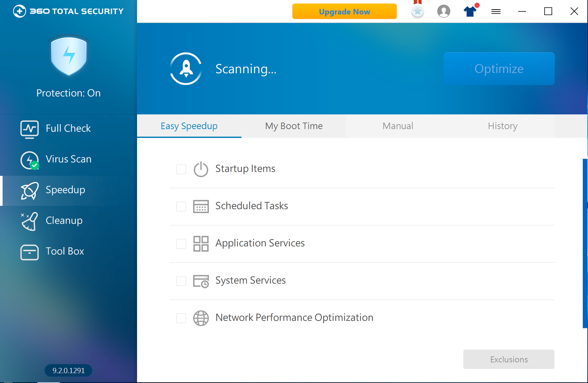Open the user account profile icon
The height and width of the screenshot is (383, 588).
click(444, 11)
